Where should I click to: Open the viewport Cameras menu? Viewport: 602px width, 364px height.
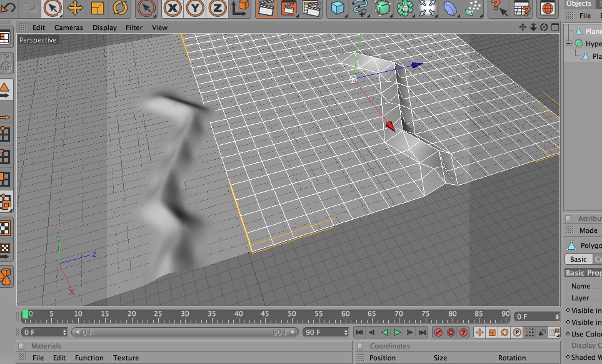[68, 27]
